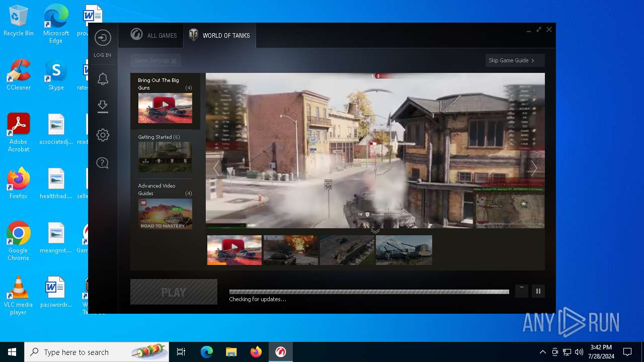Pause the update check
The height and width of the screenshot is (362, 644).
[x=538, y=291]
